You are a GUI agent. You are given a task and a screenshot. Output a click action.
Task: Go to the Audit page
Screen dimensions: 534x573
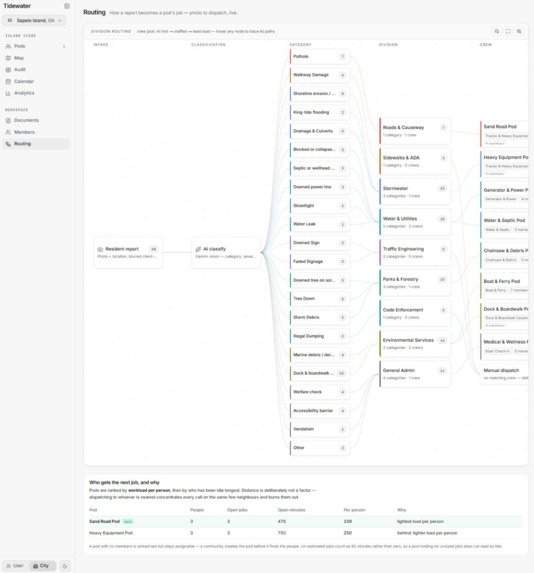36,70
